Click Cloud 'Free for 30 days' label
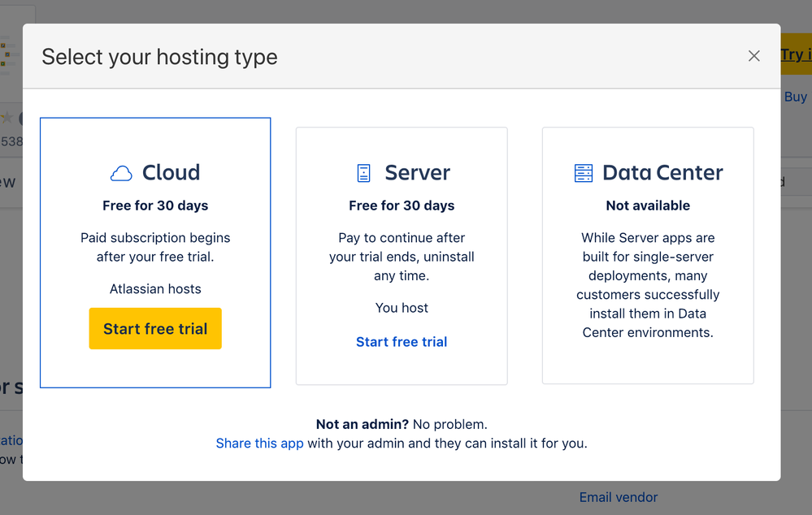This screenshot has width=812, height=515. [155, 206]
